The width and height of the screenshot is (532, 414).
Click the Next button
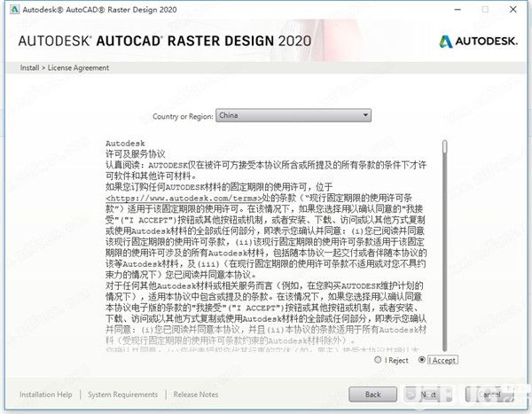(x=428, y=394)
